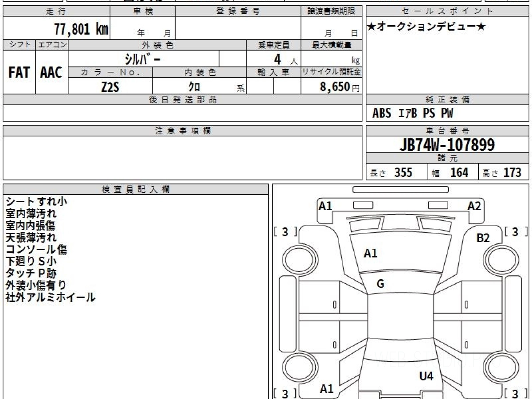This screenshot has height=399, width=532.
Task: Select the 室内薄汚れ note line
Action: (x=31, y=213)
